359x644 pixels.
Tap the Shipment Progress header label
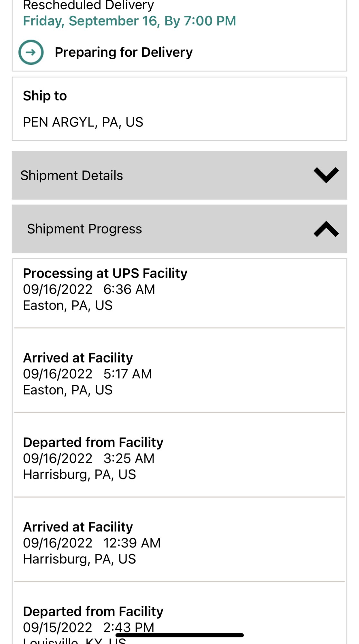pos(84,229)
